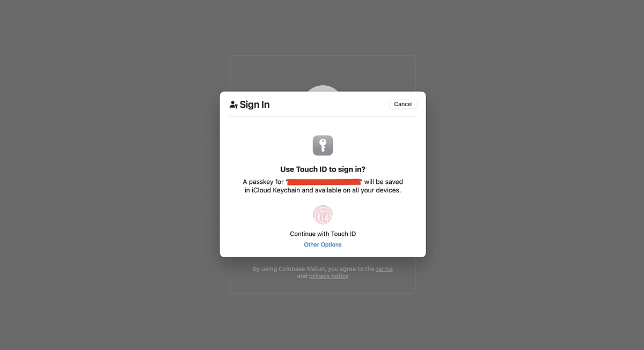The image size is (644, 350).
Task: Click the divider line under the Sign In header
Action: point(323,116)
